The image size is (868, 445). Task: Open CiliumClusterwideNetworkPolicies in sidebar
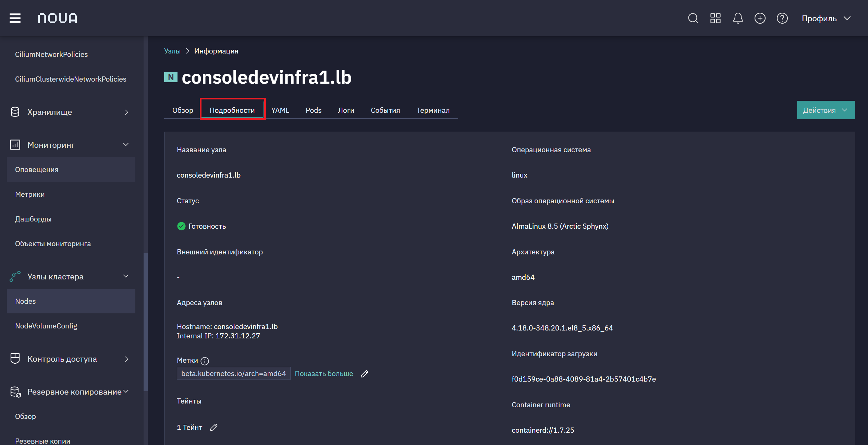point(71,79)
